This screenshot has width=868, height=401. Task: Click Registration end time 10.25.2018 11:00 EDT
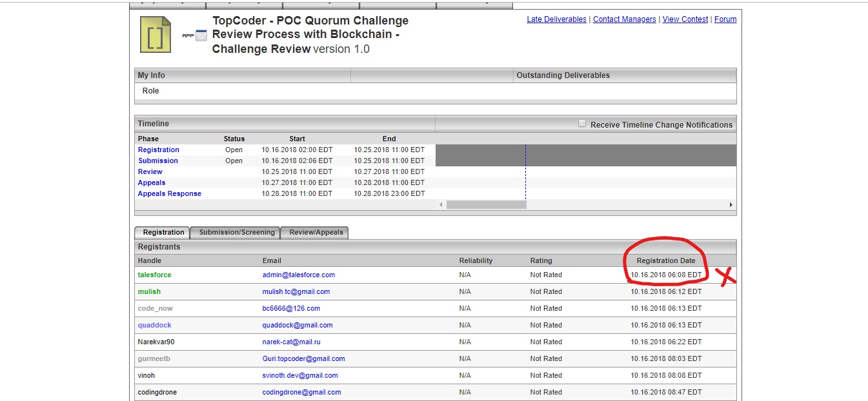389,150
